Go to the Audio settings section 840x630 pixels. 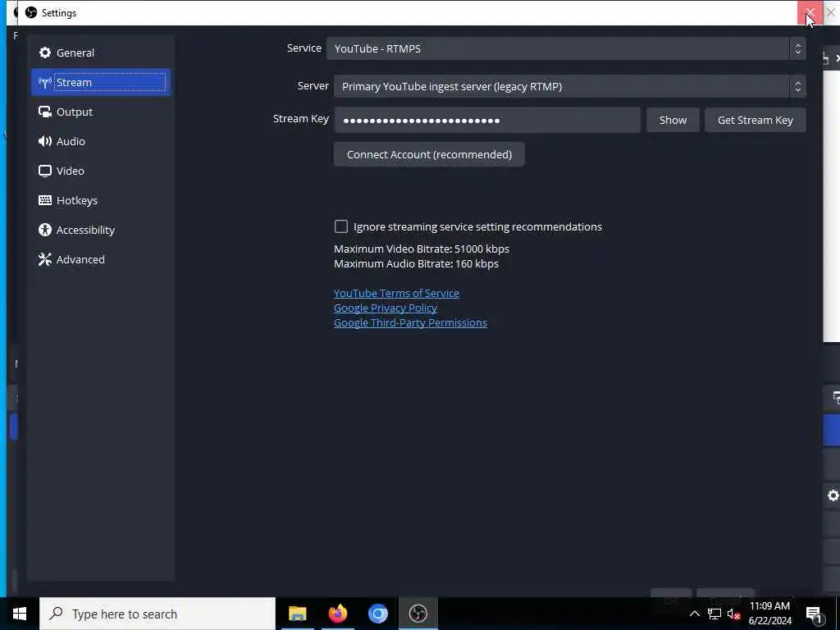coord(101,141)
